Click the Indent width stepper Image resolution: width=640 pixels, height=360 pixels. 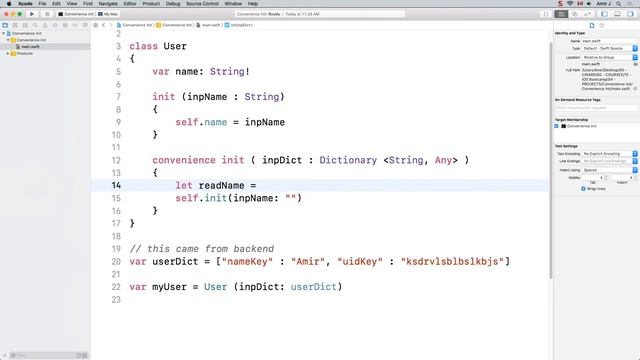tap(635, 178)
